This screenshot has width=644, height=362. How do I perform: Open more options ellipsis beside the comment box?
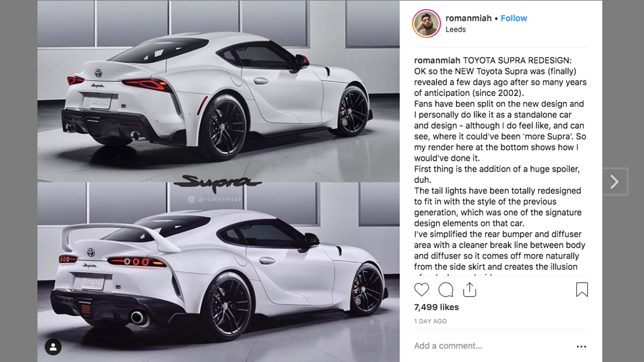581,346
